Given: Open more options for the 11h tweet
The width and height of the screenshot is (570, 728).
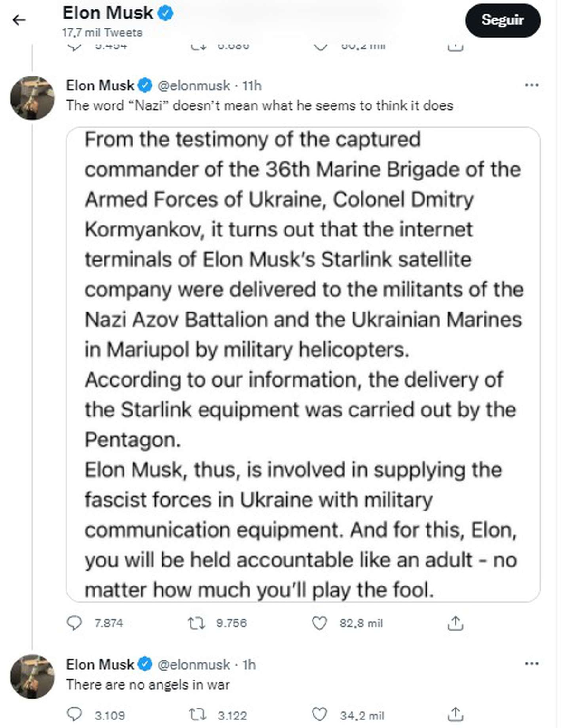Looking at the screenshot, I should click(x=532, y=85).
